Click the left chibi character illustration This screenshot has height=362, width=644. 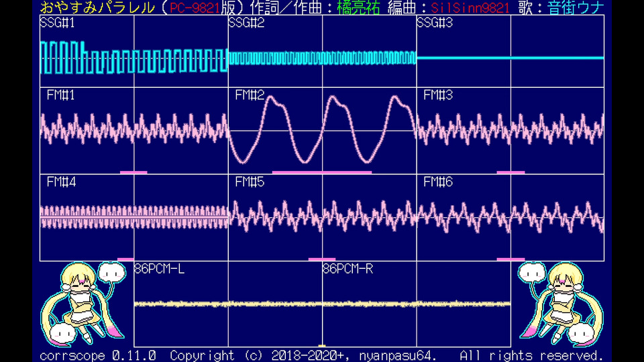83,304
